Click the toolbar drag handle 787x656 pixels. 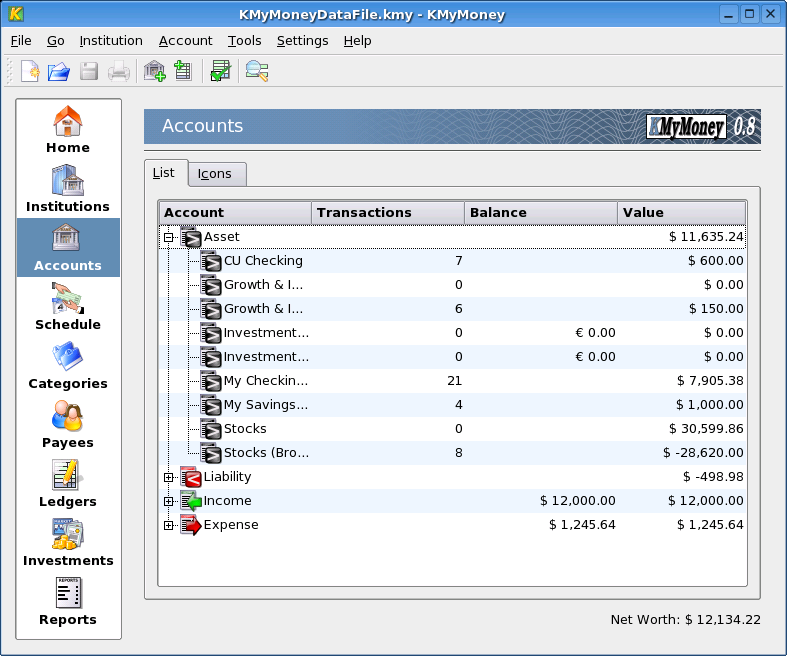tap(9, 71)
